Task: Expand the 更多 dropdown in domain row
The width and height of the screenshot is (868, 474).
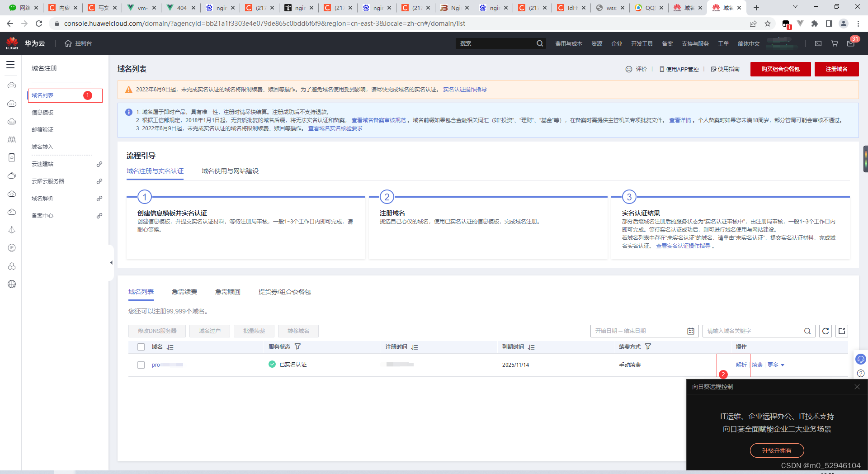Action: coord(776,365)
